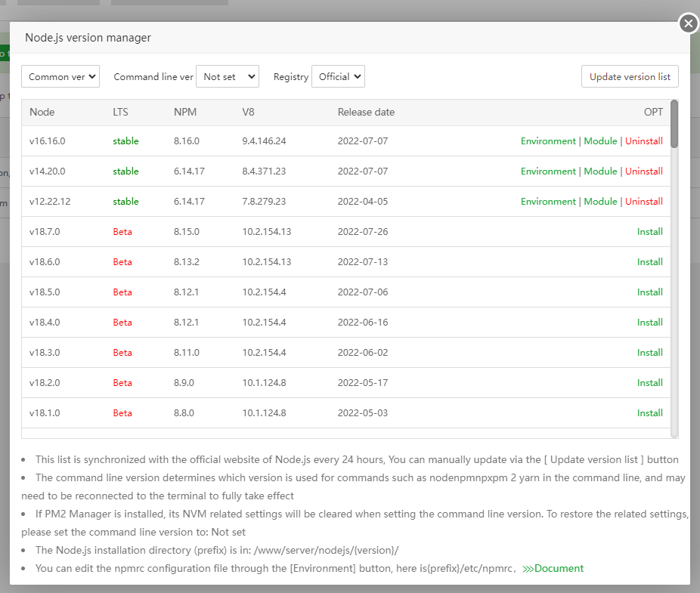Open the Document link in the notes
Screen dimensions: 700x593
click(x=558, y=568)
